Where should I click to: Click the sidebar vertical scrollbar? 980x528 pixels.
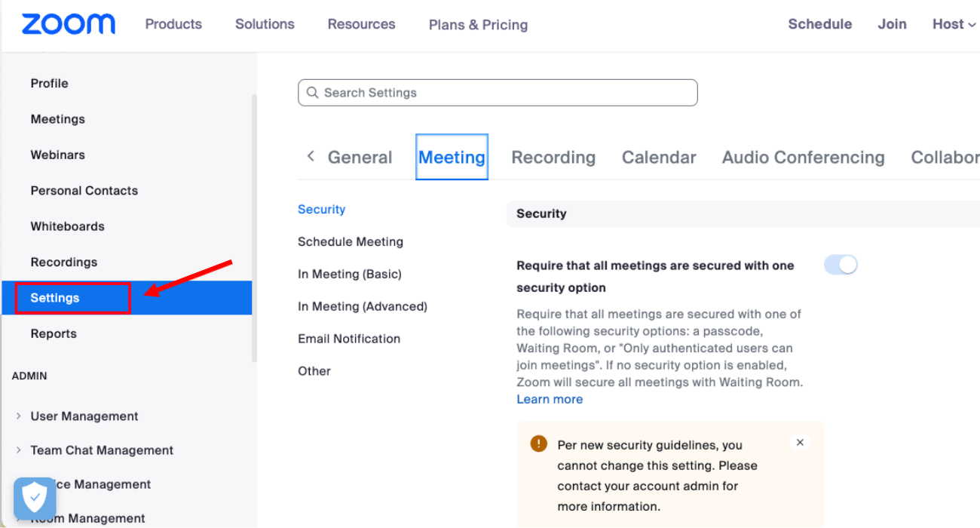click(255, 228)
